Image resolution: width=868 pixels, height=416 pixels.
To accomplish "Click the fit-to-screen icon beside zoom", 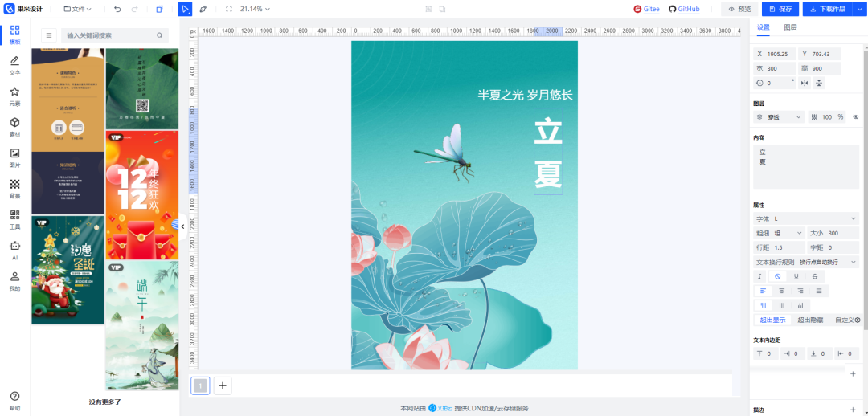I will click(x=229, y=9).
